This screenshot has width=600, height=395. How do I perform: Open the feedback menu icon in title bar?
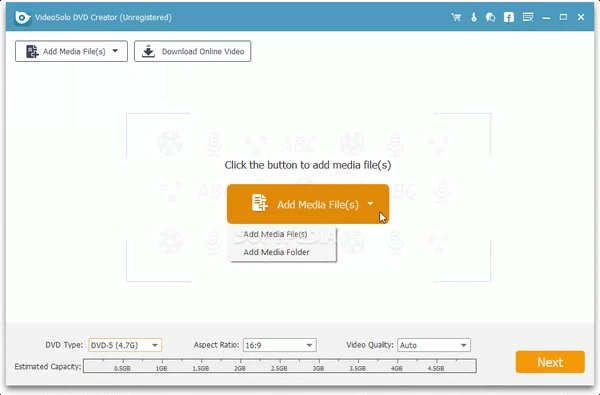point(528,17)
